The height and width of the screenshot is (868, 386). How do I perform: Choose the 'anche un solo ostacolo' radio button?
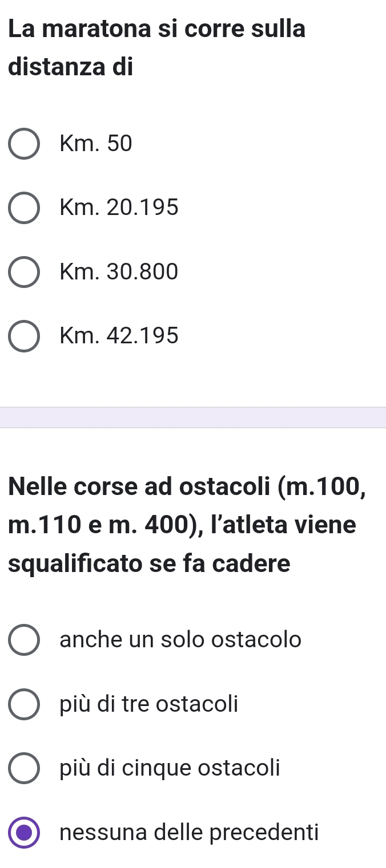click(24, 640)
